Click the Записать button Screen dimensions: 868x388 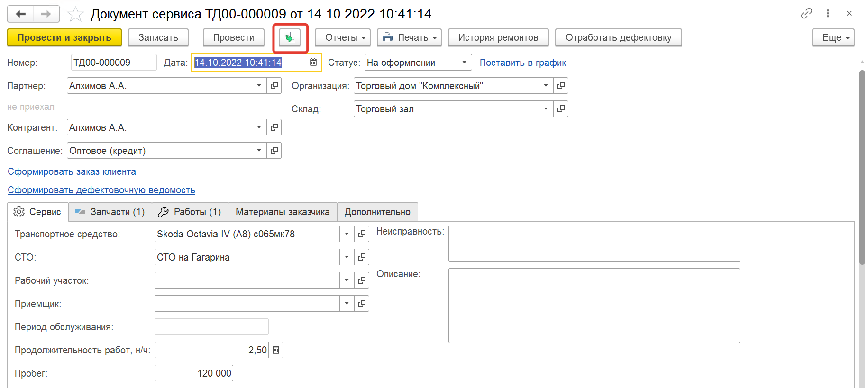[158, 37]
